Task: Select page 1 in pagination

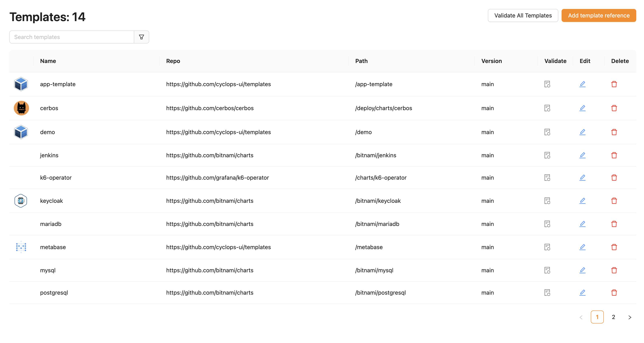Action: 597,317
